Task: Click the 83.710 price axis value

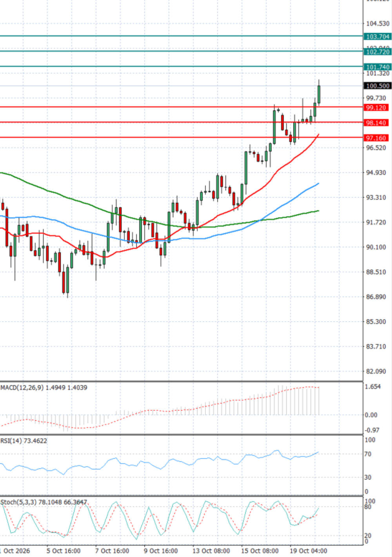Action: (376, 347)
